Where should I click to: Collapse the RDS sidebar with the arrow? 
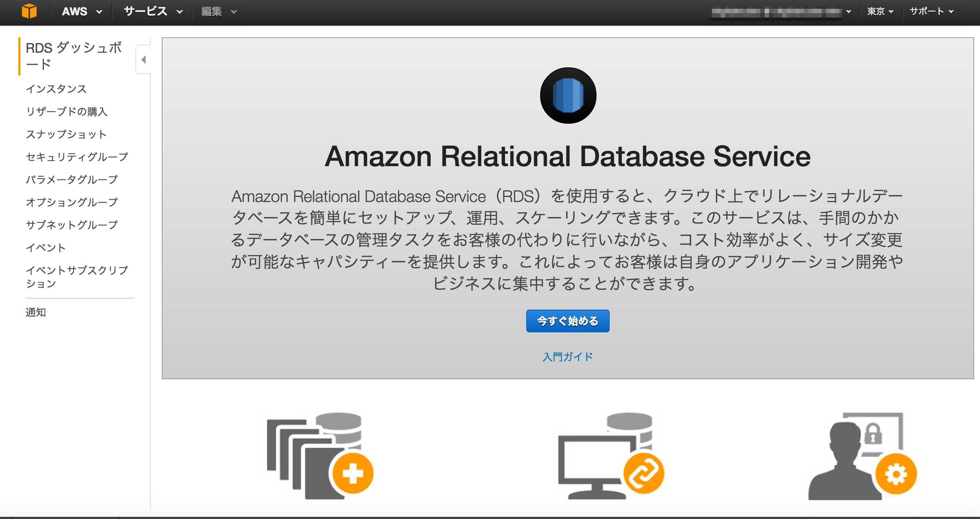[x=143, y=59]
